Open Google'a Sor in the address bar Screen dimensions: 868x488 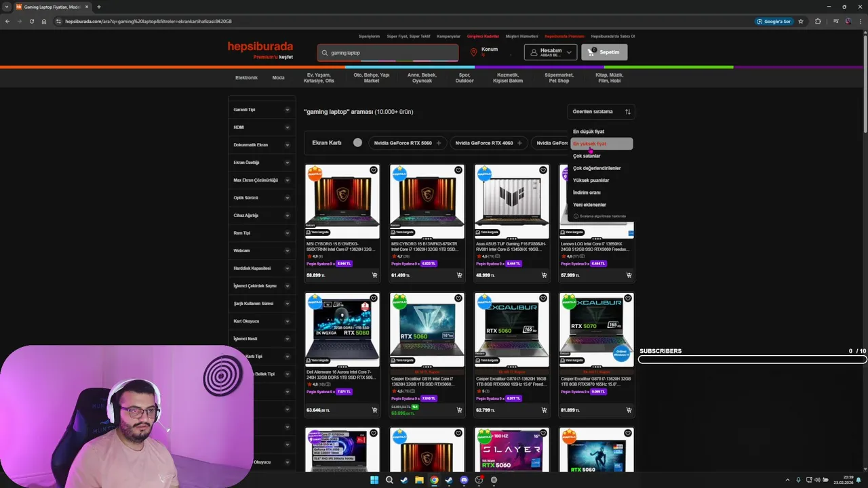(774, 21)
